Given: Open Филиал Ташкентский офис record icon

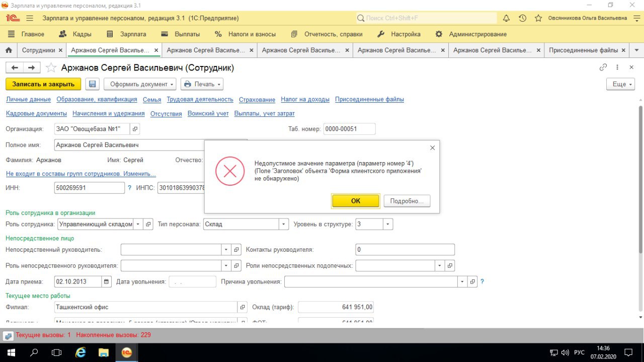Looking at the screenshot, I should tap(243, 307).
